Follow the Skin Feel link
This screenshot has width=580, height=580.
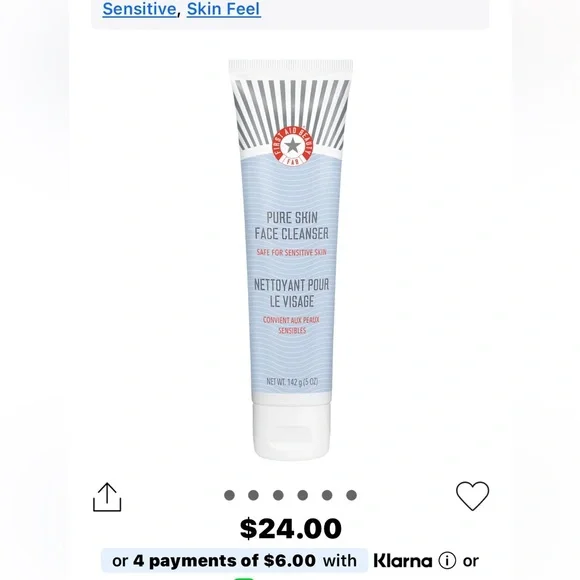tap(224, 9)
